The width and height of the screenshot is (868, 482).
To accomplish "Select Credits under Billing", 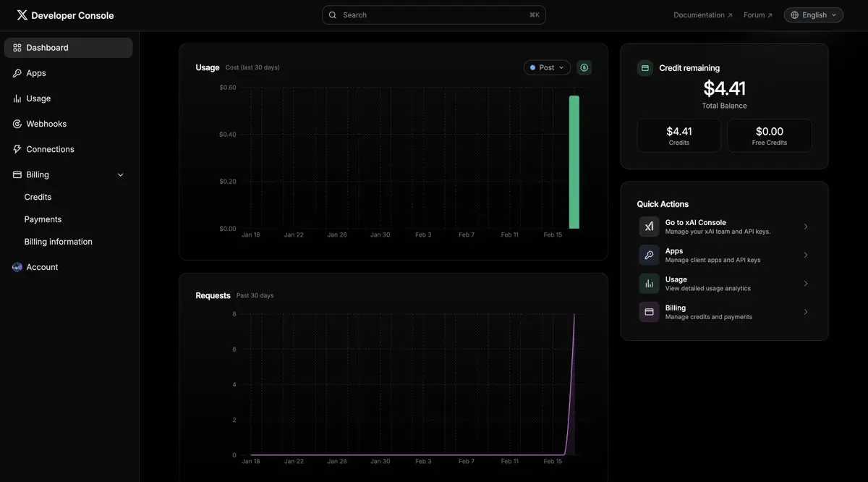I will [38, 197].
